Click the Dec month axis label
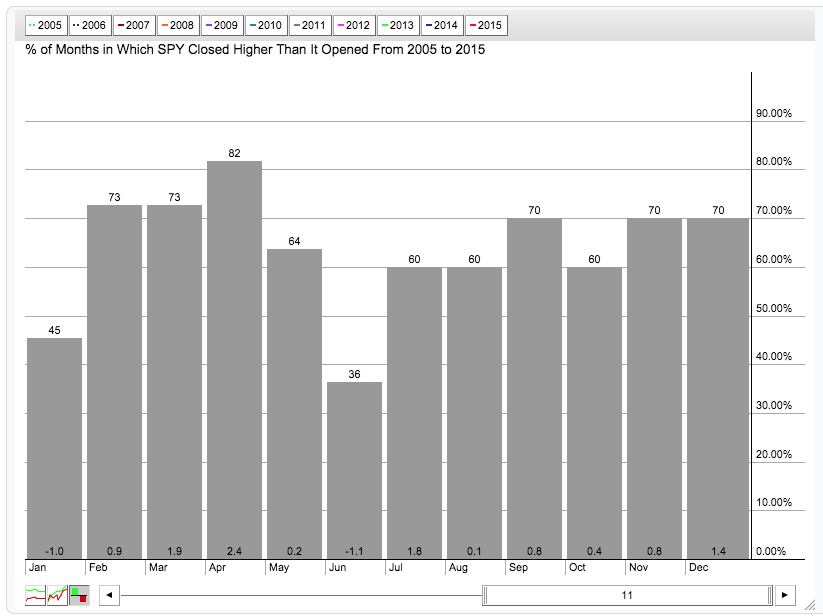Viewport: 823px width, 616px height. coord(699,567)
